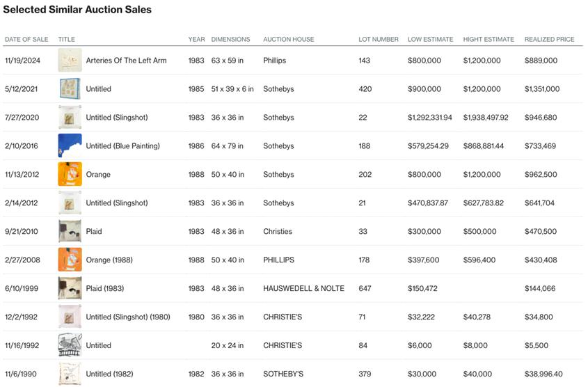The height and width of the screenshot is (387, 588).
Task: Click the Untitled (Slingshot) (1980) title
Action: pos(127,317)
